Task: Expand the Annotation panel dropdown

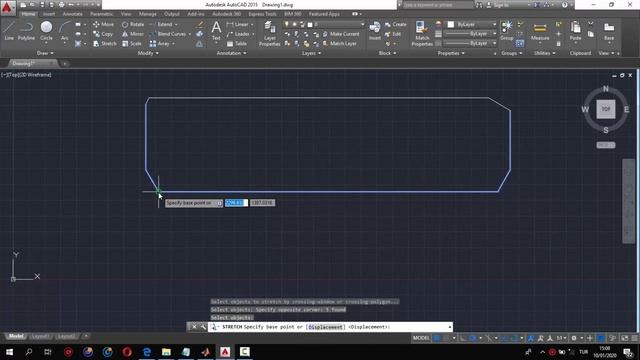Action: click(x=231, y=53)
